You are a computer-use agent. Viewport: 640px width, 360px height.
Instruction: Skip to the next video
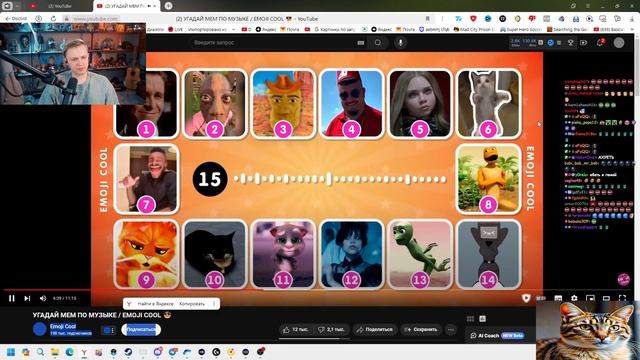click(27, 298)
